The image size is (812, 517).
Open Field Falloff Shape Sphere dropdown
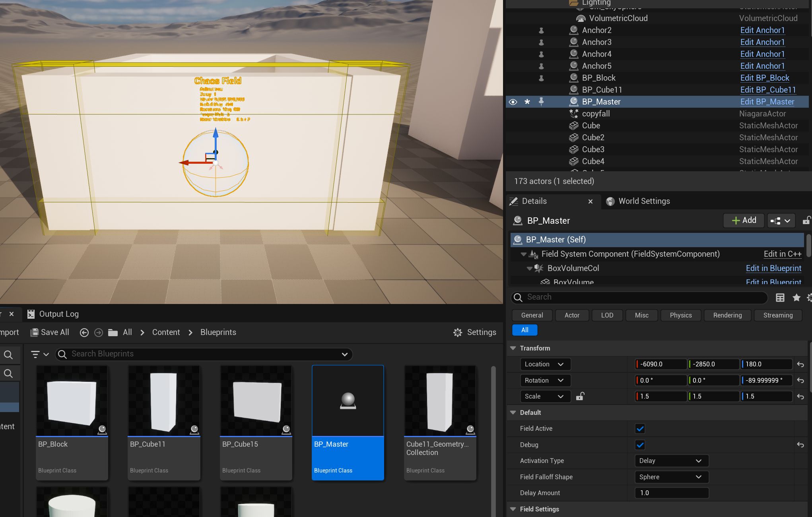pos(671,477)
